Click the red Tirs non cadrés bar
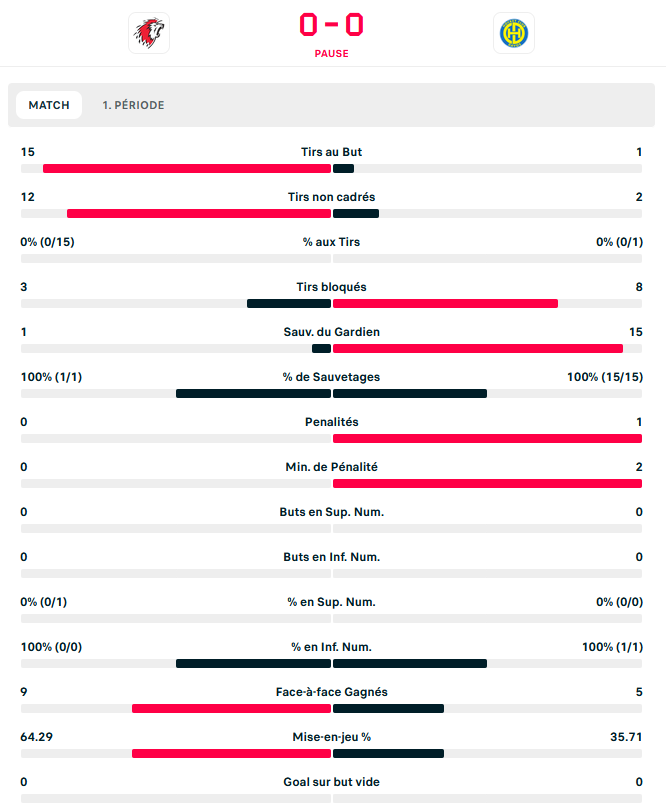 click(x=198, y=213)
